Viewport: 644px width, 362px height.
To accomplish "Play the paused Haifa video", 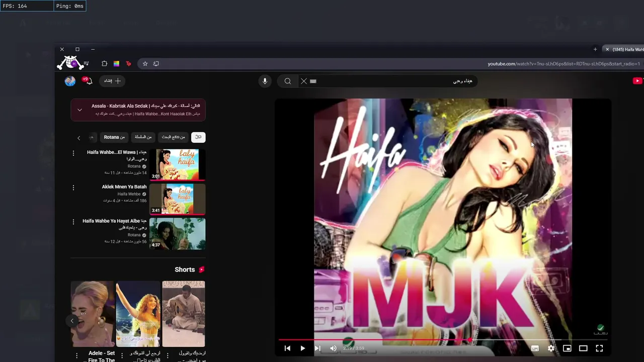I will pos(302,348).
